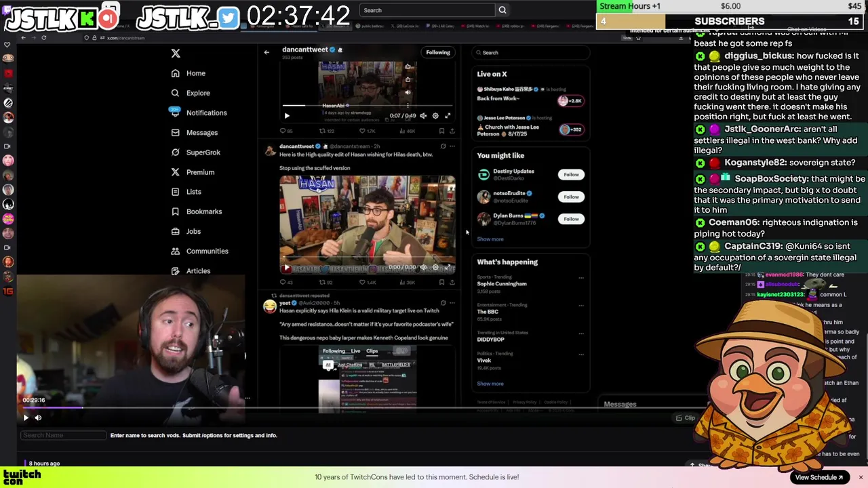This screenshot has width=868, height=488.
Task: Join Jesse Lee Peterson live +352 listeners
Action: [x=570, y=129]
